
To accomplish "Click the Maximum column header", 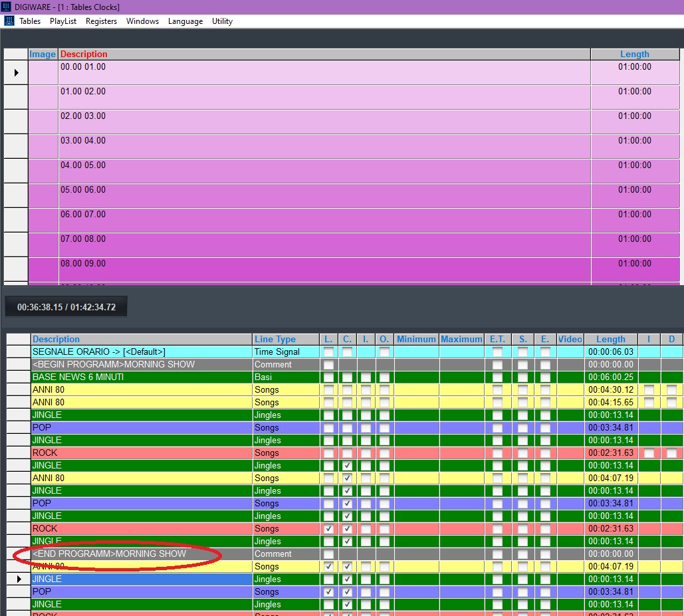I will point(461,339).
